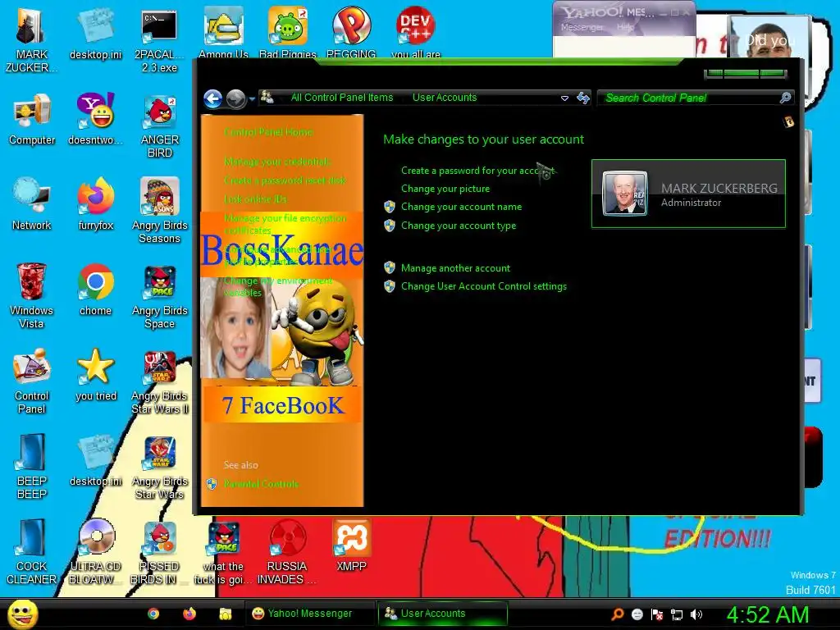Open Change User Account Control settings
This screenshot has height=630, width=840.
pos(484,286)
